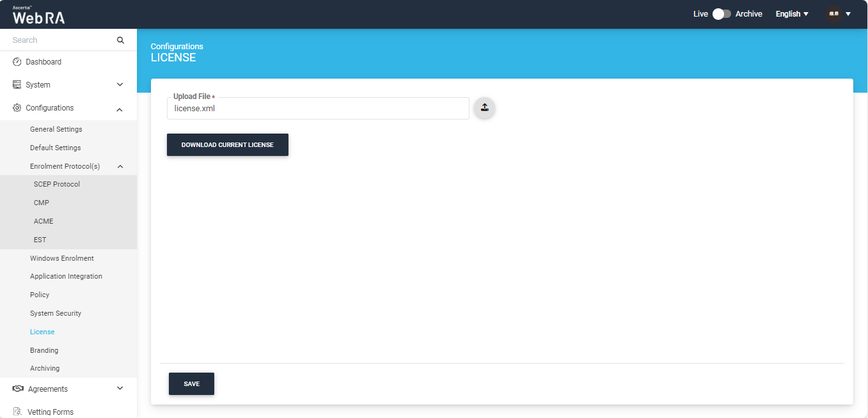Click the Dashboard gauge icon

coord(17,62)
